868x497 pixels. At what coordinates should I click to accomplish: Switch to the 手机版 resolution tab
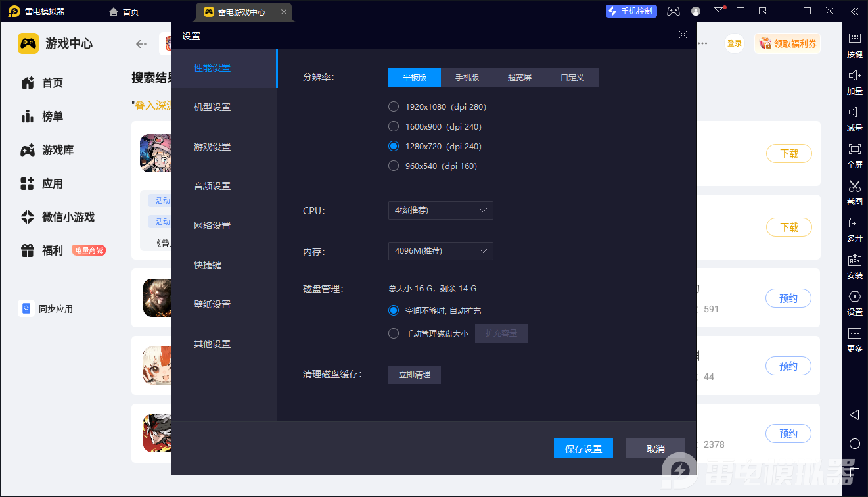(467, 78)
